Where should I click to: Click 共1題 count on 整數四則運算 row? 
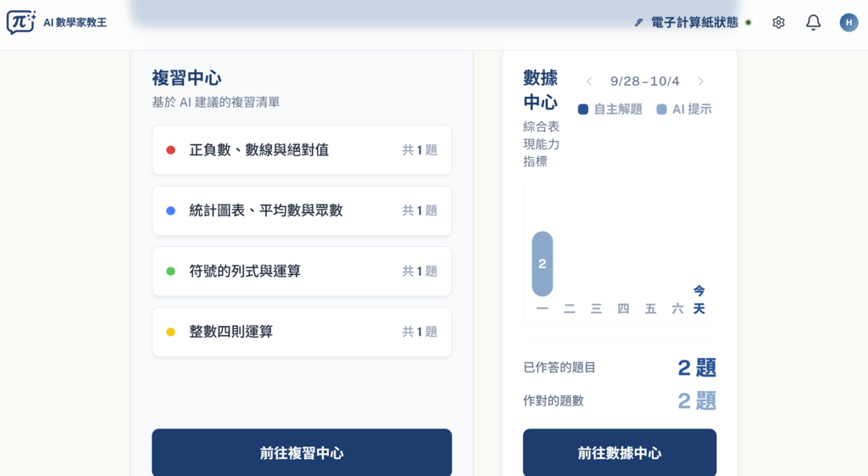[420, 332]
